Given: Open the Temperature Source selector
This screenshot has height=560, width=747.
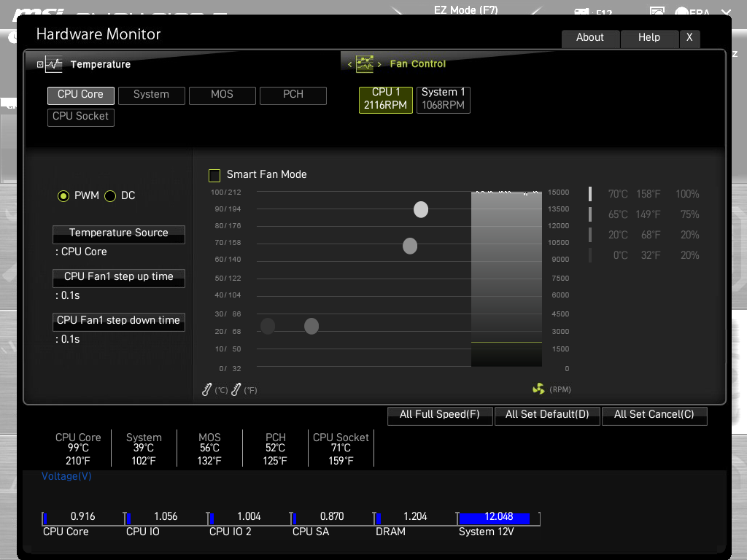Looking at the screenshot, I should [x=119, y=233].
